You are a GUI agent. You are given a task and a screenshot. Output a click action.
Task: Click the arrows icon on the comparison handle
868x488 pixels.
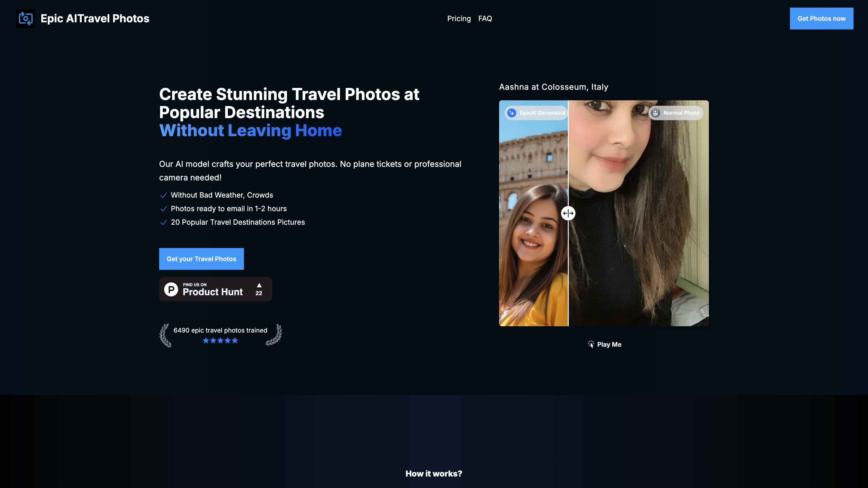coord(568,213)
